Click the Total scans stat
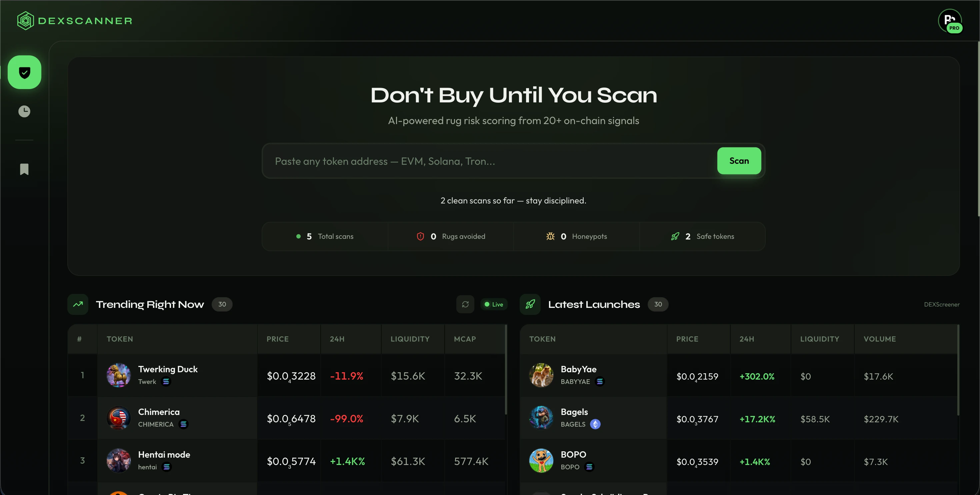The height and width of the screenshot is (495, 980). (x=325, y=236)
